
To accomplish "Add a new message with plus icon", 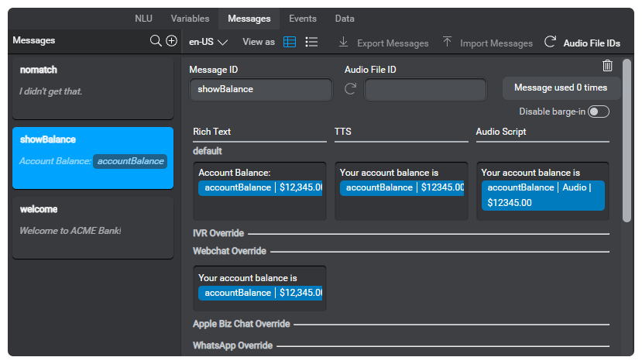I will [172, 40].
